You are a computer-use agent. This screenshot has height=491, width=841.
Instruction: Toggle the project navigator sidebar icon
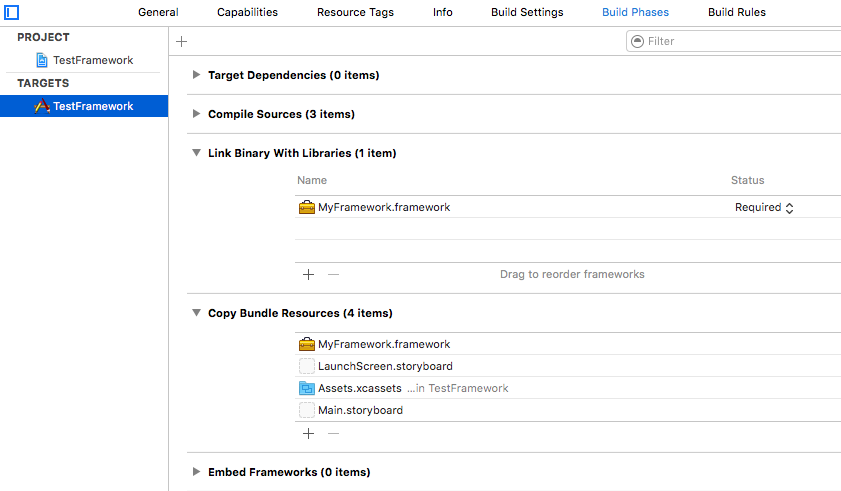(x=12, y=13)
